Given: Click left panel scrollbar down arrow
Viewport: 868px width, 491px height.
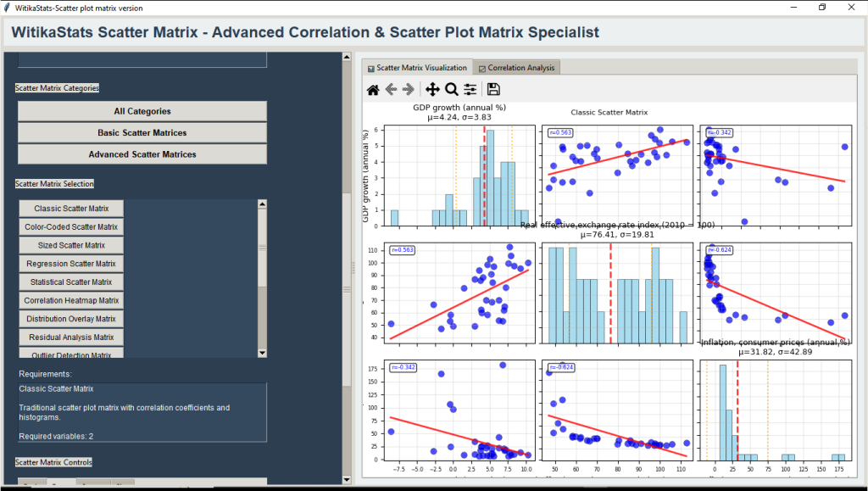Looking at the screenshot, I should pos(347,480).
